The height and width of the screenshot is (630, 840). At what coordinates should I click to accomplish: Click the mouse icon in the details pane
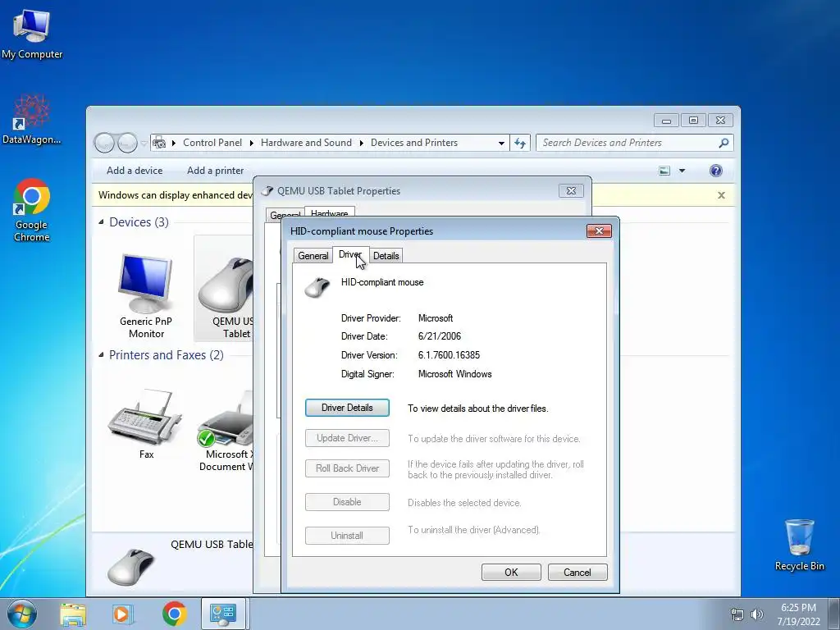(132, 566)
